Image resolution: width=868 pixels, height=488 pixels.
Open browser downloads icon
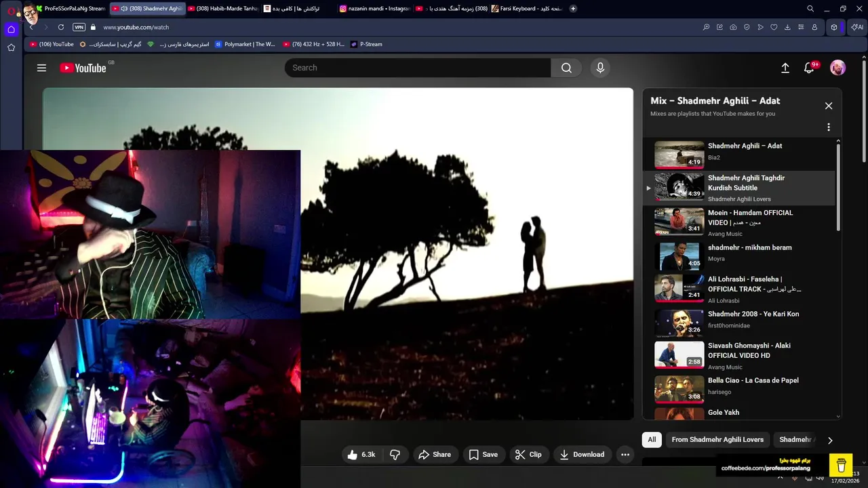tap(787, 27)
